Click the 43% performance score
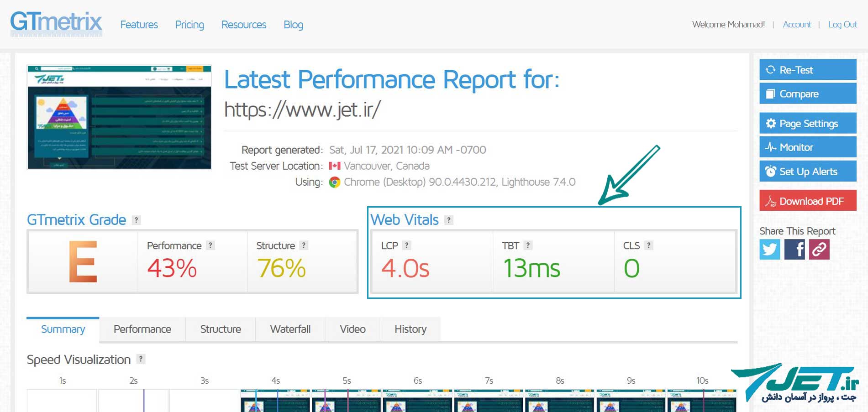Screen dimensions: 868x412 pyautogui.click(x=172, y=268)
